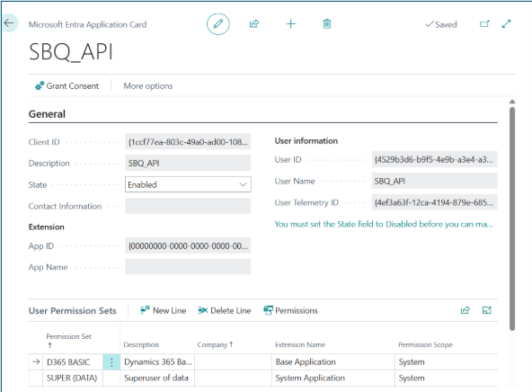532x392 pixels.
Task: Click the empty App Name field
Action: click(188, 267)
